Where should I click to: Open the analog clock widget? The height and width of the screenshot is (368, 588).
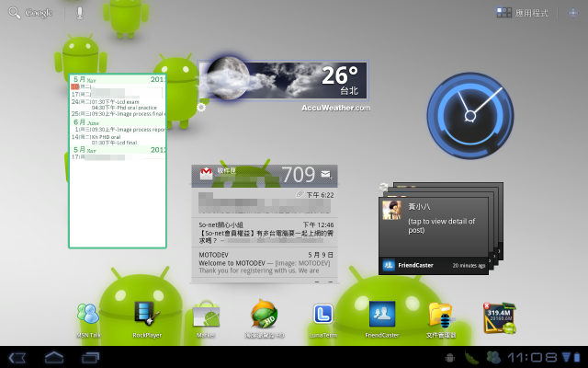(x=470, y=116)
